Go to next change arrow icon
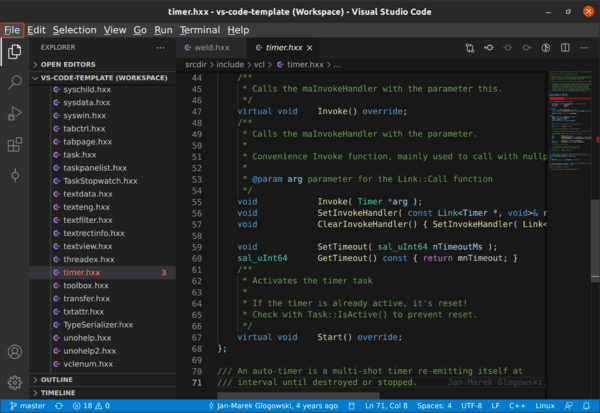The image size is (600, 413). 527,48
